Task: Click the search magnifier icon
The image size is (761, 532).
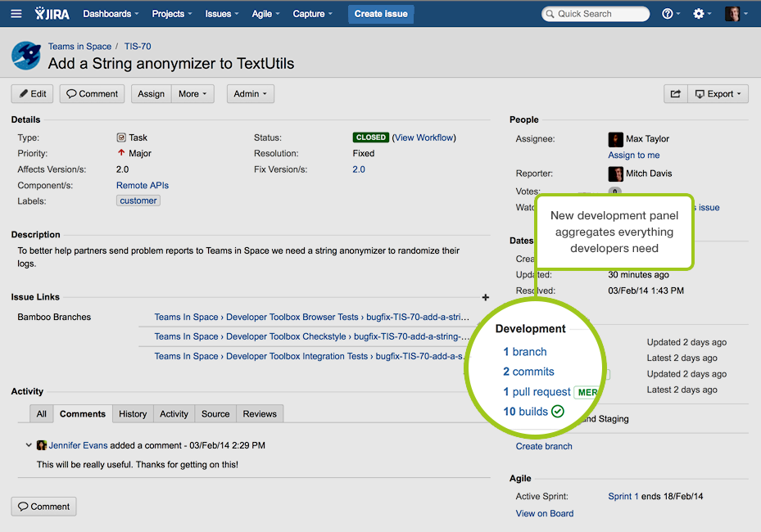Action: [550, 14]
